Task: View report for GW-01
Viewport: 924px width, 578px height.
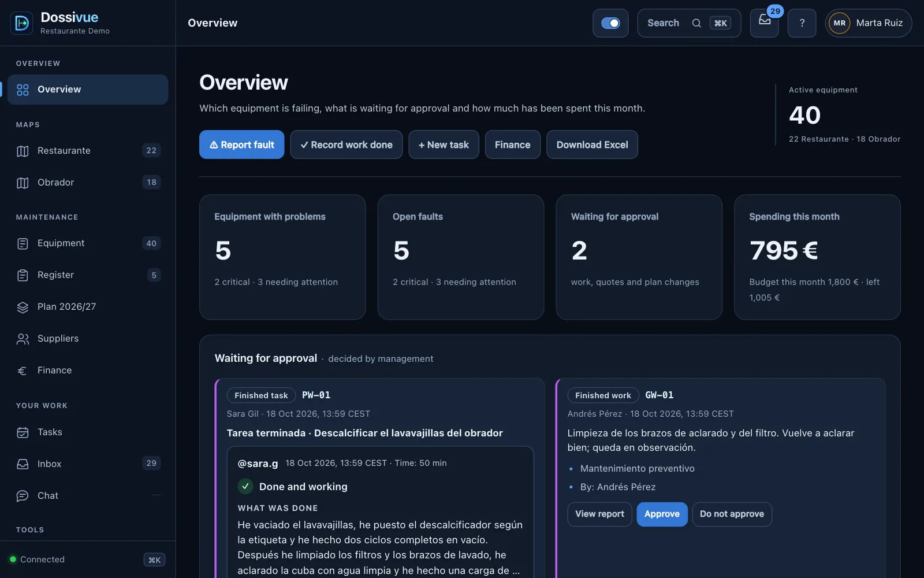Action: pos(600,514)
